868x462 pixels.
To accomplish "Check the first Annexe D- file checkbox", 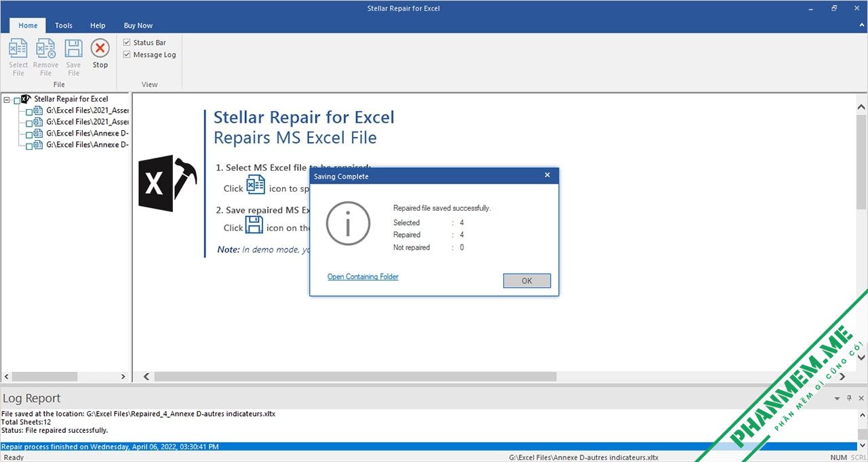I will pyautogui.click(x=29, y=134).
